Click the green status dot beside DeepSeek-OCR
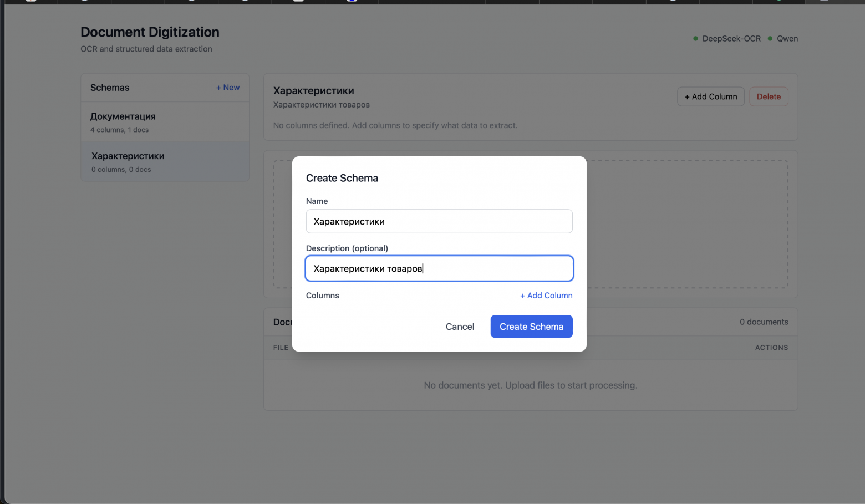 pos(695,39)
